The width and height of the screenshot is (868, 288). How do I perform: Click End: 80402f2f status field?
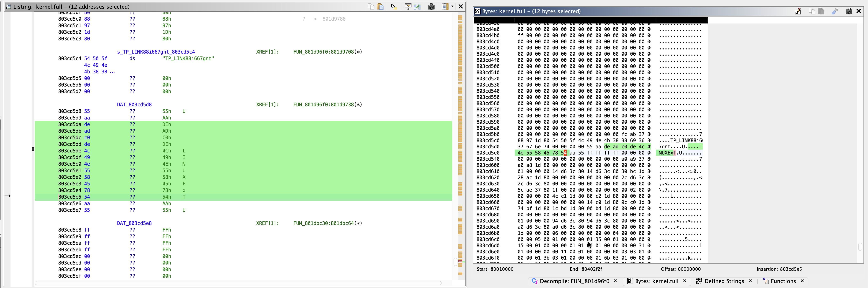click(x=586, y=269)
